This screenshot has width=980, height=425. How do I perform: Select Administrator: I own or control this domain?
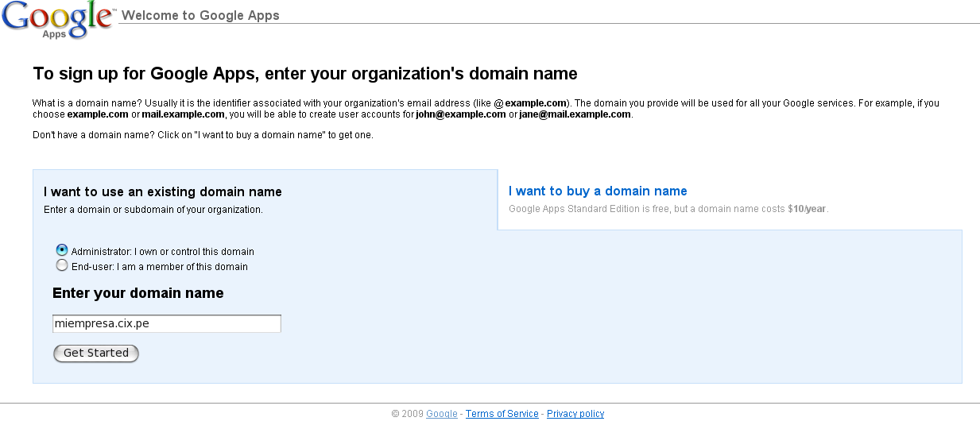62,250
